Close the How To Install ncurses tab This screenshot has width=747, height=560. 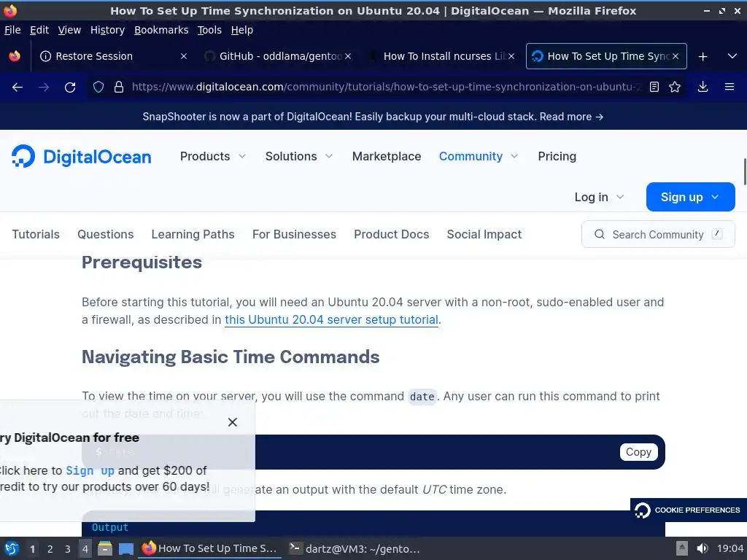[x=511, y=56]
